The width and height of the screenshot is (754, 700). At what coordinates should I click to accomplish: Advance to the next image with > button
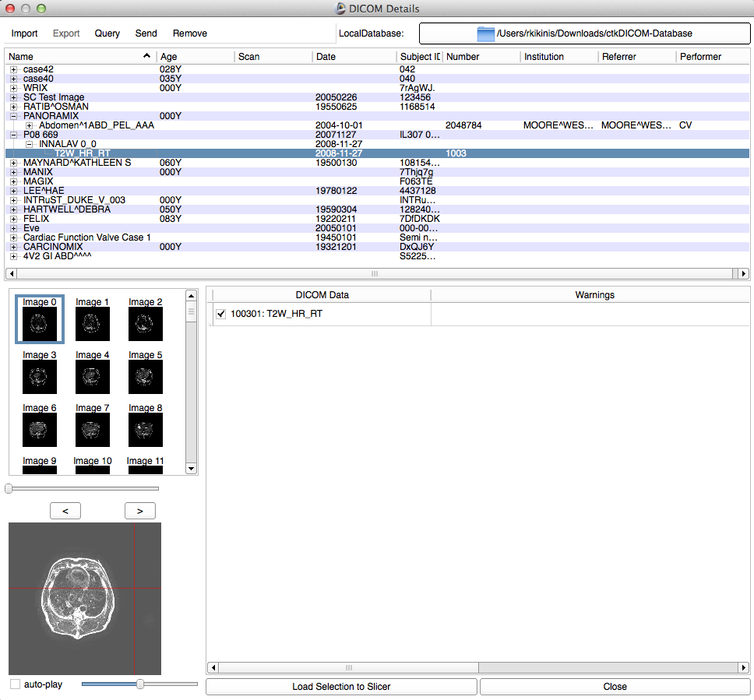click(140, 511)
